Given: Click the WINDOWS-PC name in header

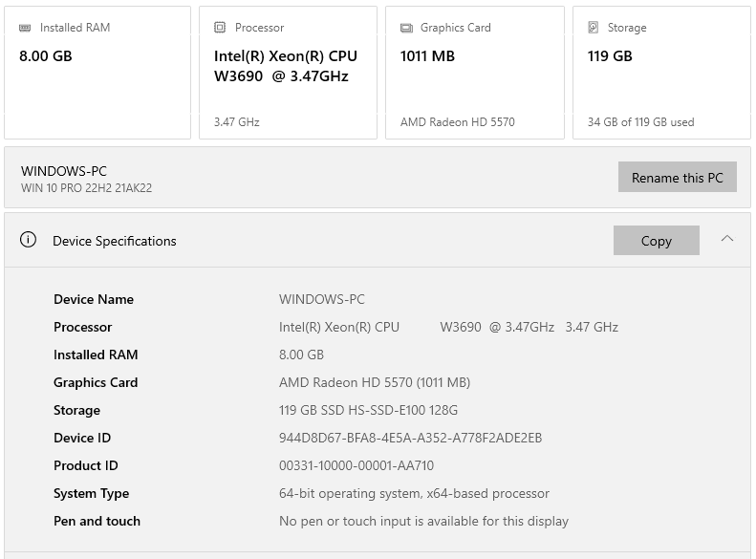Looking at the screenshot, I should pyautogui.click(x=64, y=171).
